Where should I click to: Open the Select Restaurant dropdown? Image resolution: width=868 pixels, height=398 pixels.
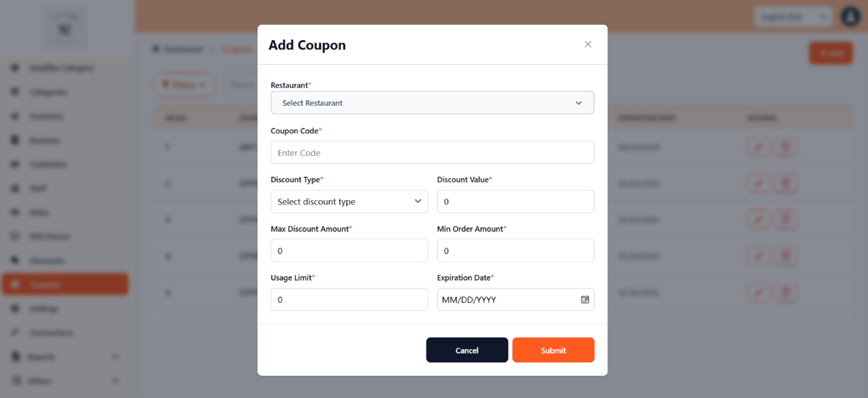click(x=432, y=103)
